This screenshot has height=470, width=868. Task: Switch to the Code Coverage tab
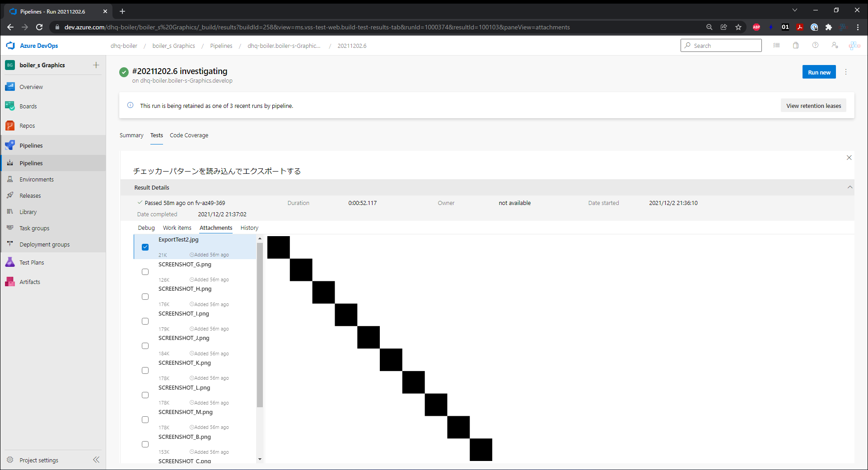click(189, 135)
